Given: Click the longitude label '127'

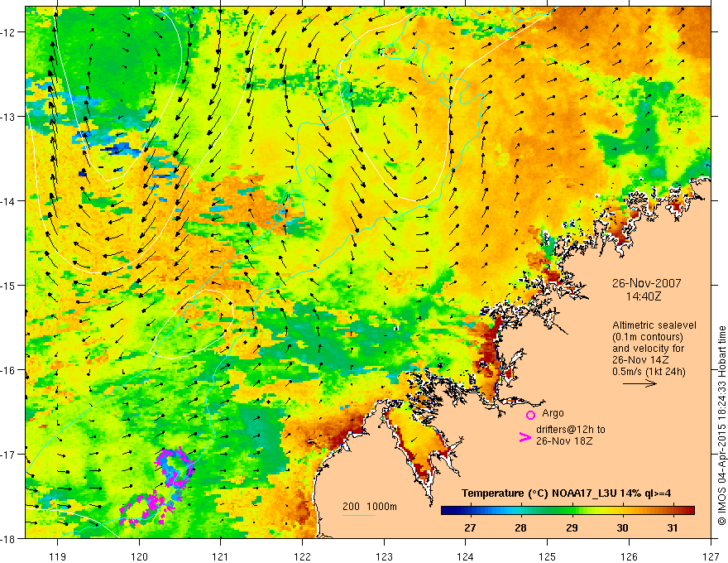Looking at the screenshot, I should [711, 556].
